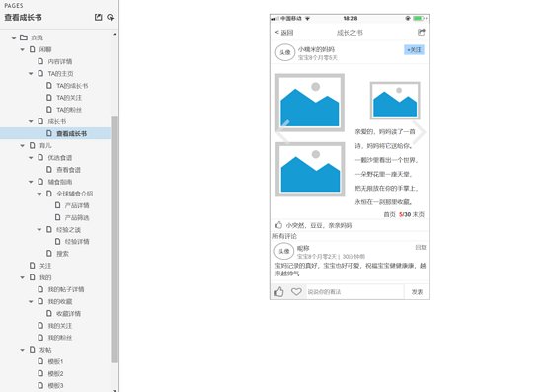Click the comment input field

click(x=355, y=292)
